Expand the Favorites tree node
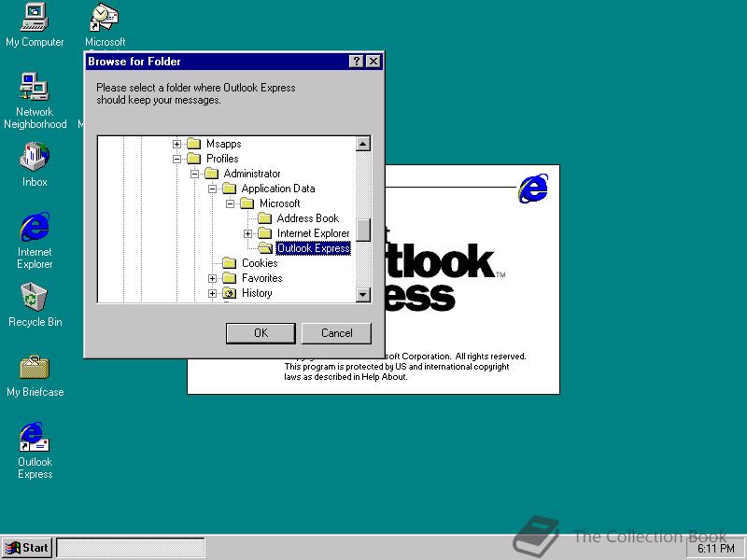The width and height of the screenshot is (747, 560). (212, 278)
